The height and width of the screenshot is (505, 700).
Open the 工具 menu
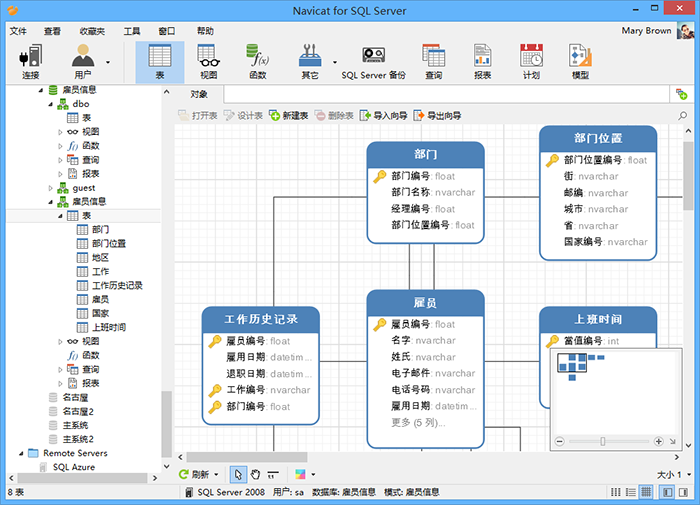pos(132,31)
